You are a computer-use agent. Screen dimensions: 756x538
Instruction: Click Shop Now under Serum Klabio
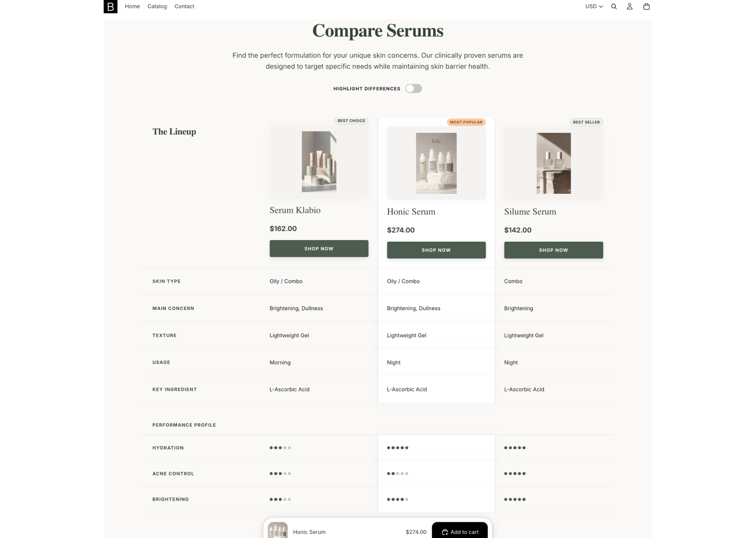[319, 249]
